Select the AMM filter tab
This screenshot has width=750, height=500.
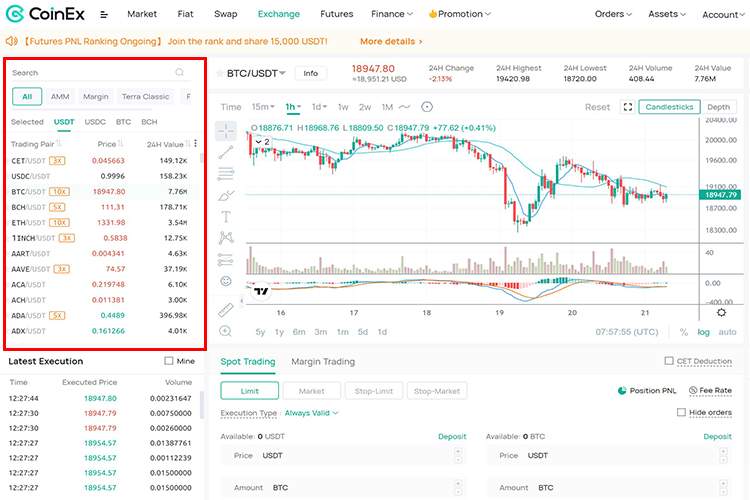(x=60, y=96)
